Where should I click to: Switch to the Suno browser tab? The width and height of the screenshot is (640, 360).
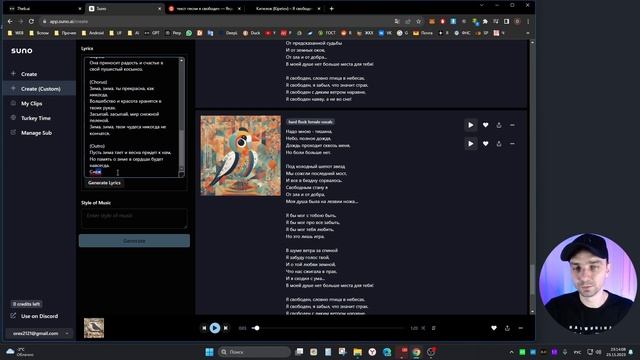point(124,9)
